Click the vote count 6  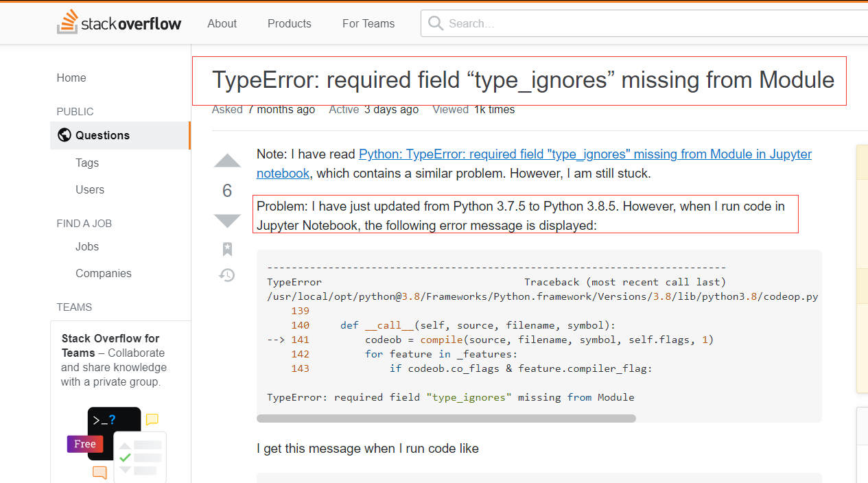click(x=227, y=191)
